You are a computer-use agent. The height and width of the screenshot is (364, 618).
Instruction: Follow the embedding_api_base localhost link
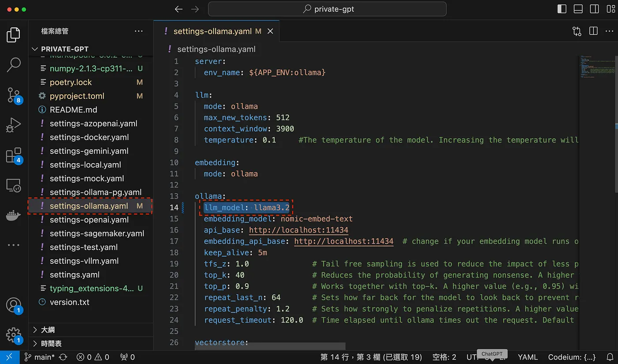click(x=343, y=241)
